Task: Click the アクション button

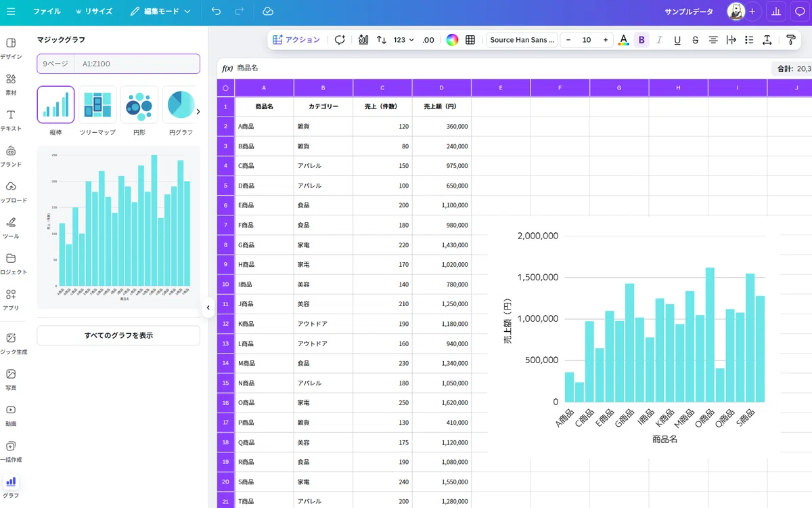Action: pos(296,40)
